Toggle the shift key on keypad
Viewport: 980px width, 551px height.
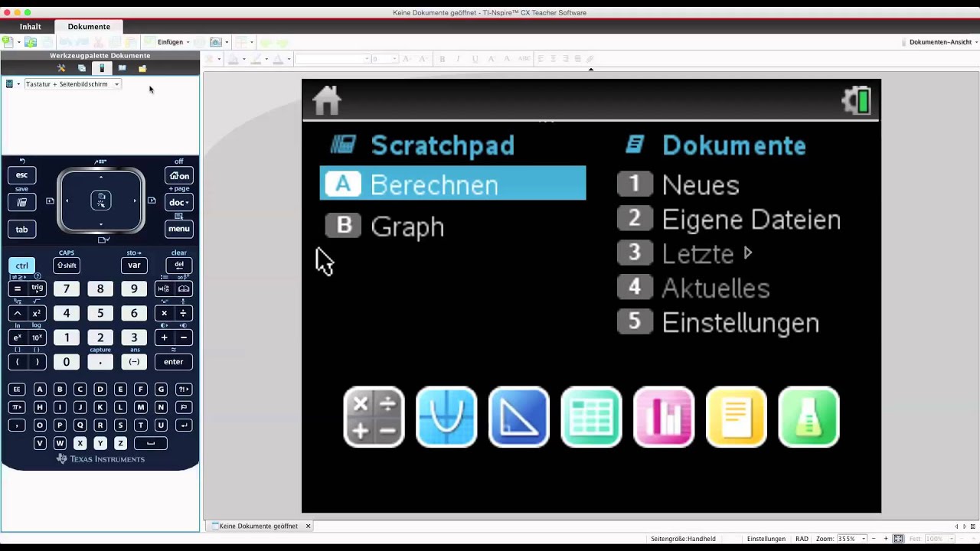67,266
